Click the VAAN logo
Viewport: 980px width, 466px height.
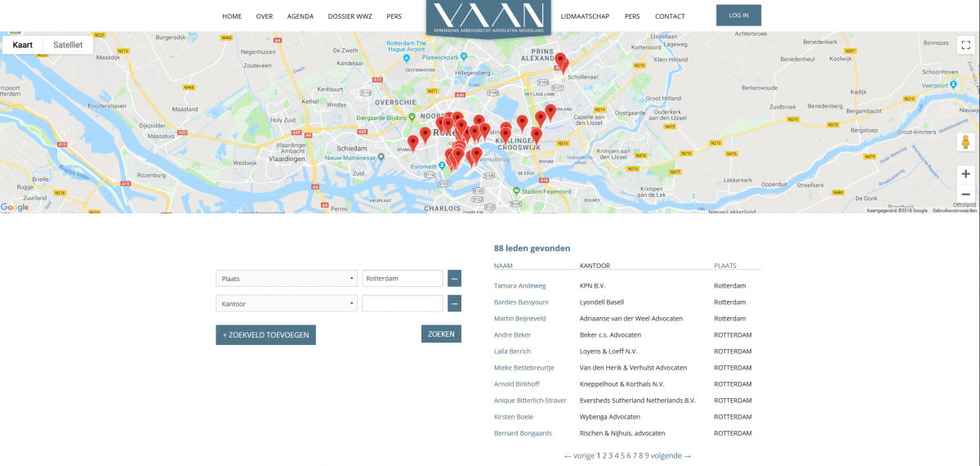[488, 18]
